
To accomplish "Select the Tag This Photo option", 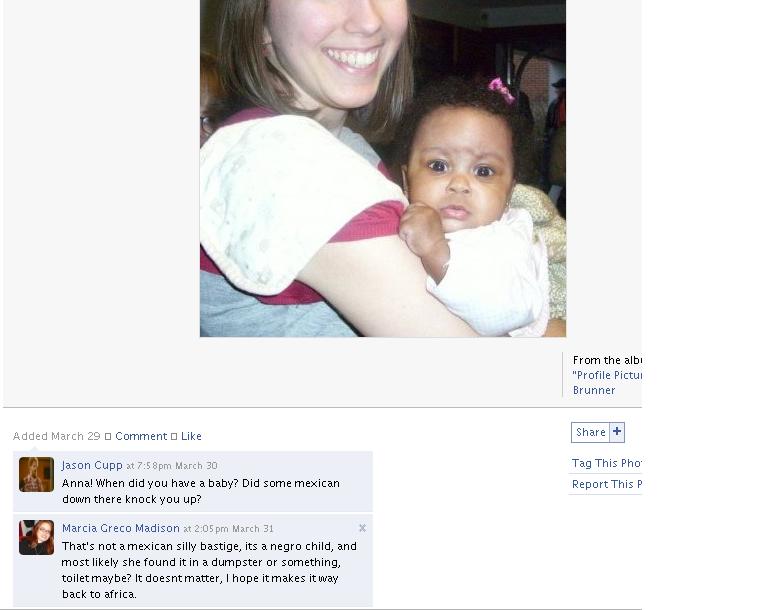I will (x=606, y=463).
